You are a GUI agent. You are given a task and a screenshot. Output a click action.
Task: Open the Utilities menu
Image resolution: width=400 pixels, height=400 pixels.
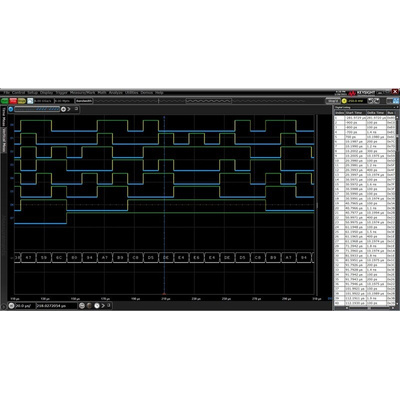pyautogui.click(x=132, y=92)
